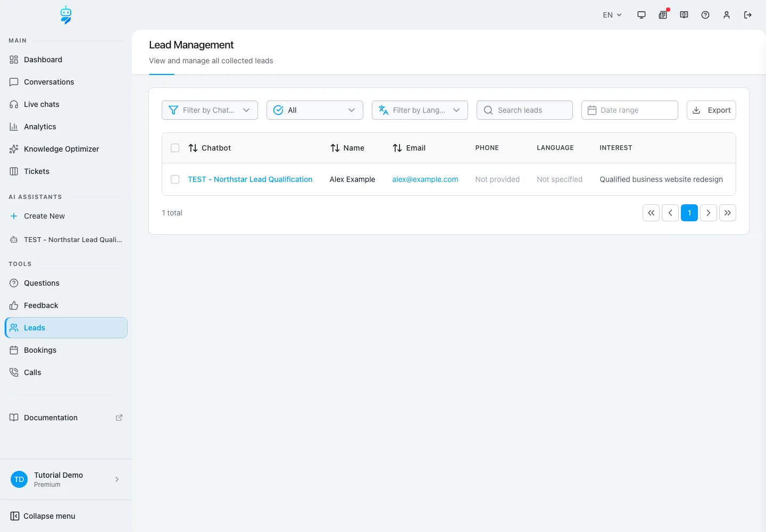Click the logout icon in top bar
This screenshot has width=766, height=532.
pyautogui.click(x=748, y=15)
